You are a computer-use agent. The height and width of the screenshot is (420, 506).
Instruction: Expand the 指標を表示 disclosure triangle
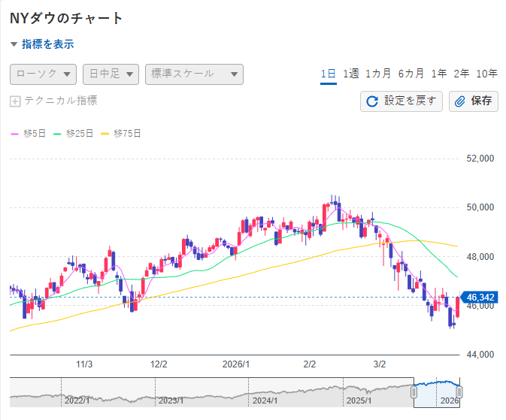[x=14, y=44]
